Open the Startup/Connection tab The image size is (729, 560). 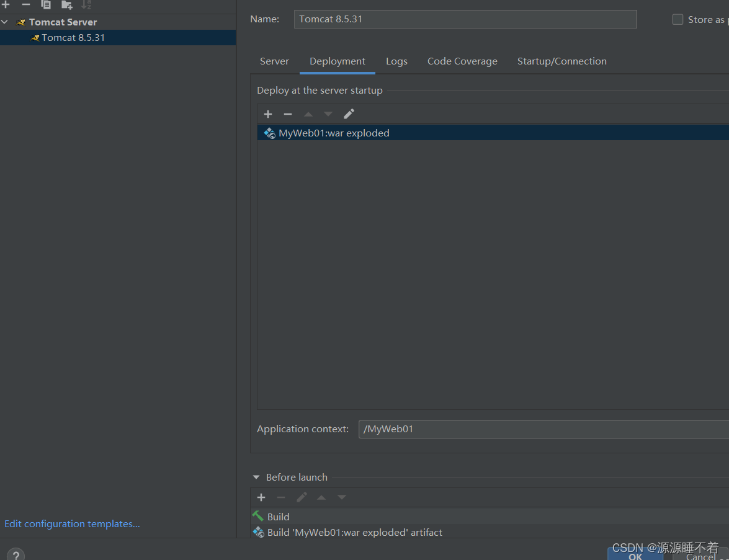tap(561, 61)
